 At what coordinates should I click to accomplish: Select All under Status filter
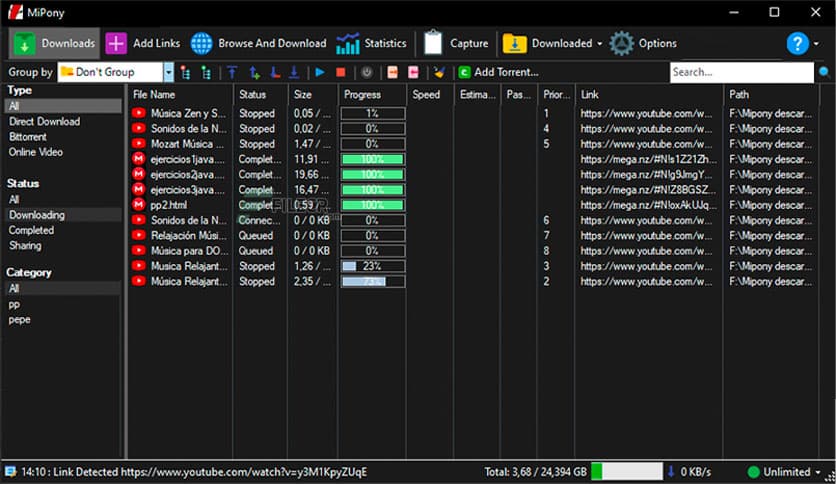click(14, 199)
